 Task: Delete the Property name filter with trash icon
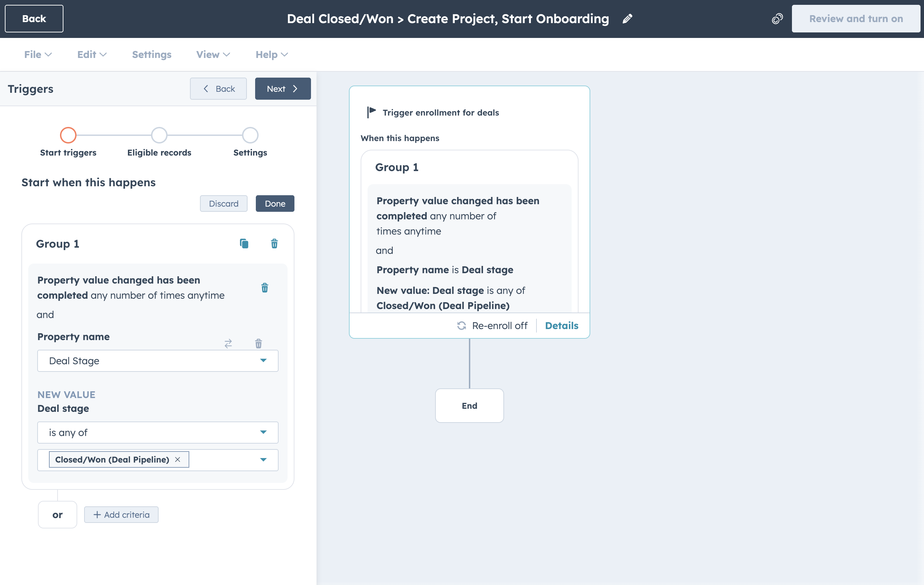258,343
